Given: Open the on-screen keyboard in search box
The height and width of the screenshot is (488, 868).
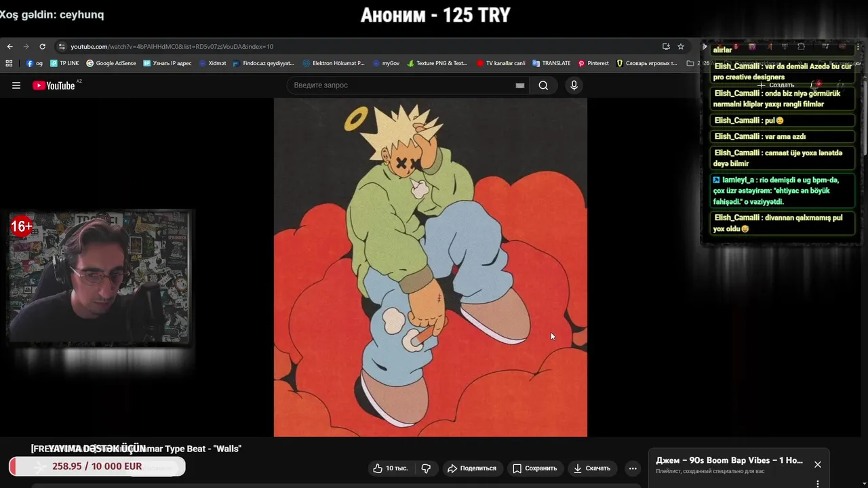Looking at the screenshot, I should pos(520,85).
